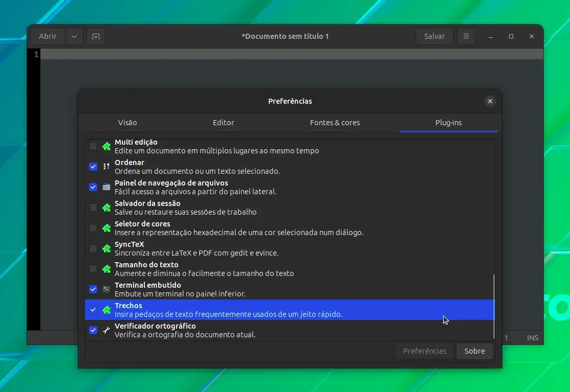Click the new tab document icon
This screenshot has width=570, height=392.
point(96,37)
